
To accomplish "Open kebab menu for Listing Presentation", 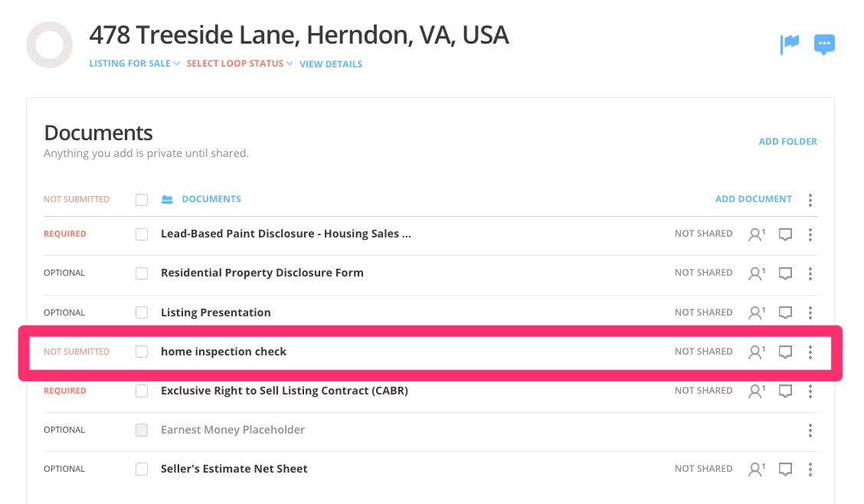I will tap(810, 313).
